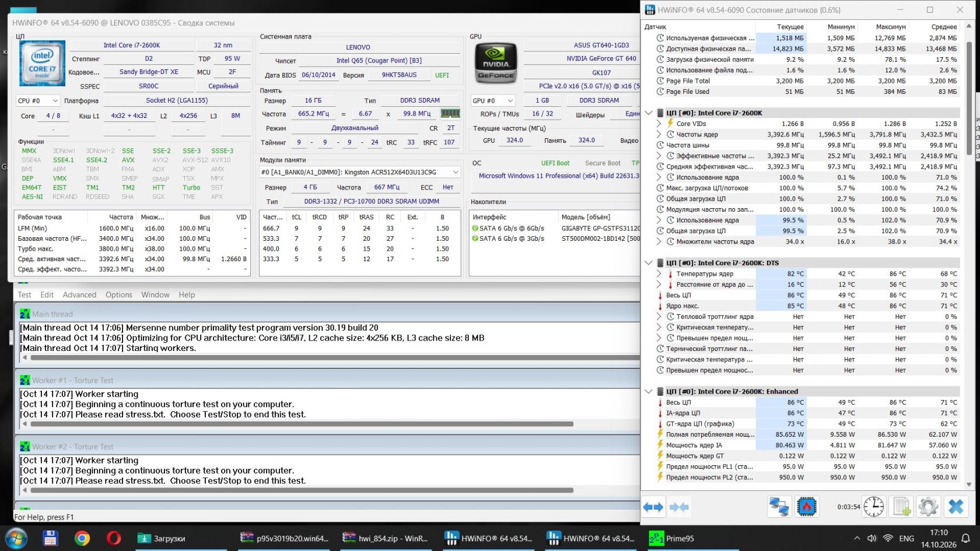Open the GPU #0 selector dropdown
Screen dimensions: 980x551
(x=493, y=101)
